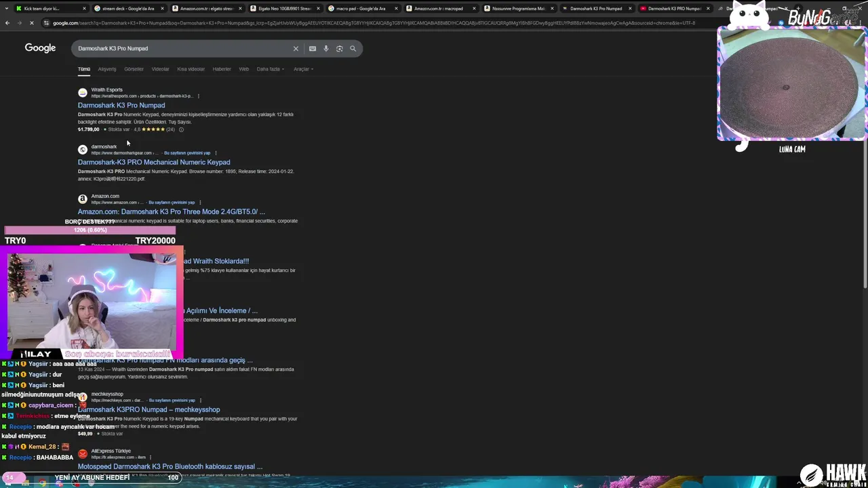Click the AliExpress Türkiye favicon
Viewport: 868px width, 488px height.
83,454
